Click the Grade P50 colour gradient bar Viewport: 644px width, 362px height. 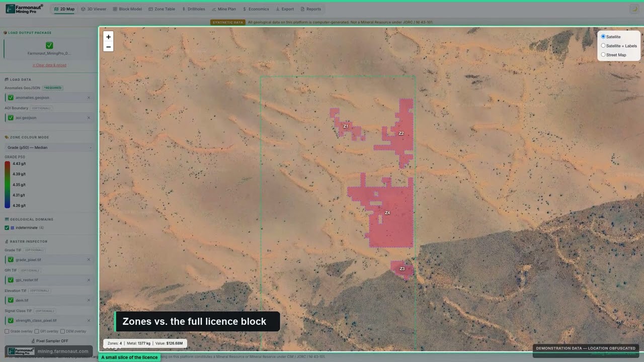[x=8, y=185]
